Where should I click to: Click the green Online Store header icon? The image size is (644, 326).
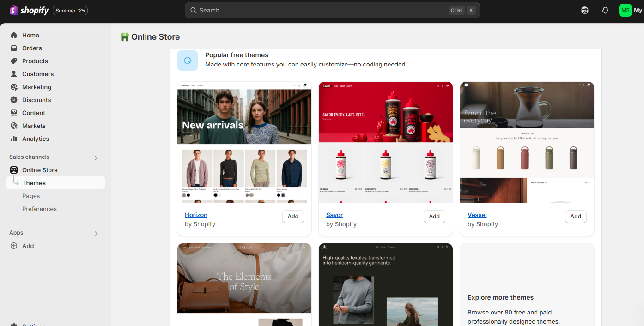tap(124, 37)
